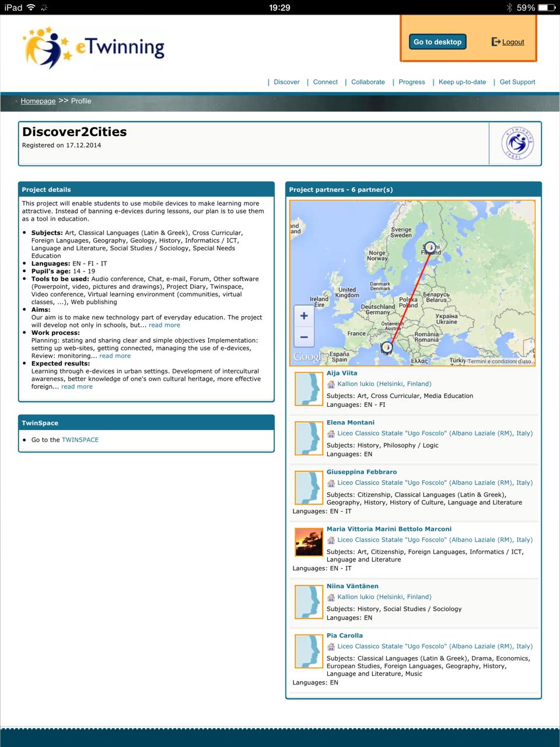Tap the 19:29 clock in status bar

tap(279, 8)
